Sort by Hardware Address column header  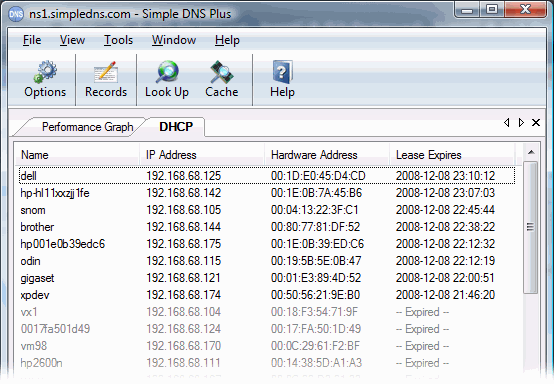coord(327,155)
